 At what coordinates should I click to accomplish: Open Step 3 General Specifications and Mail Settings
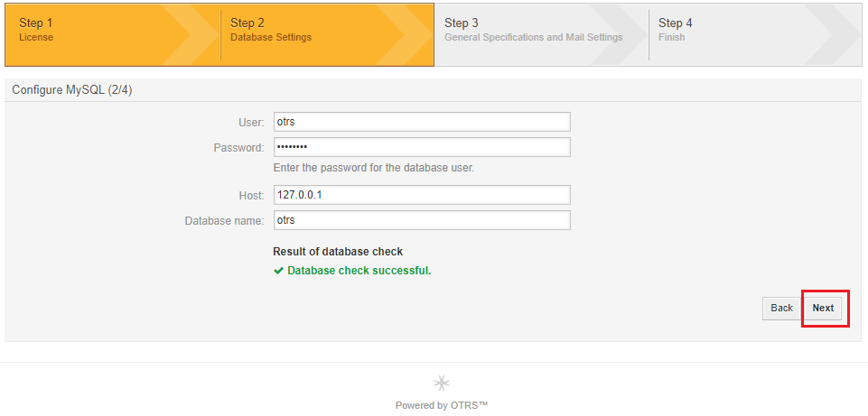[541, 35]
